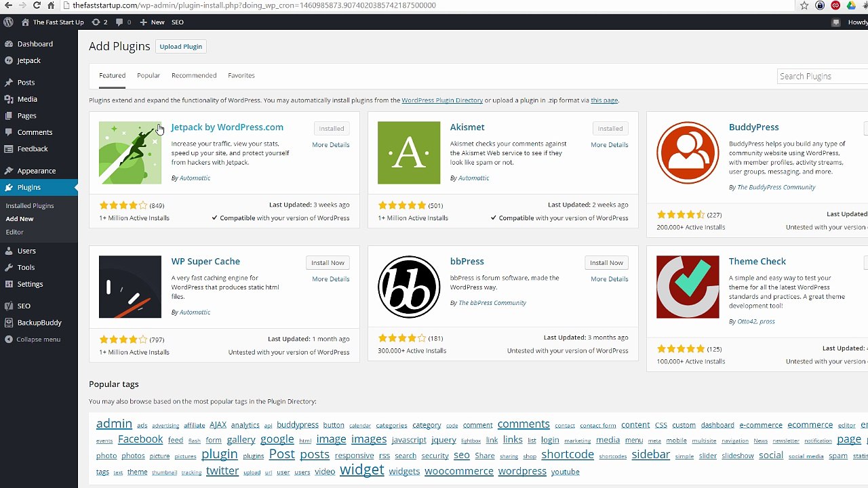This screenshot has height=488, width=868.
Task: Open Akismet plugin logo image
Action: click(409, 152)
